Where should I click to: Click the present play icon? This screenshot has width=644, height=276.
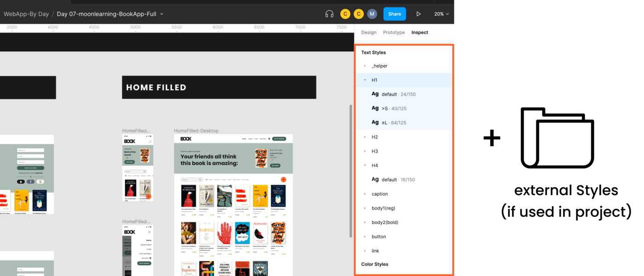[419, 14]
